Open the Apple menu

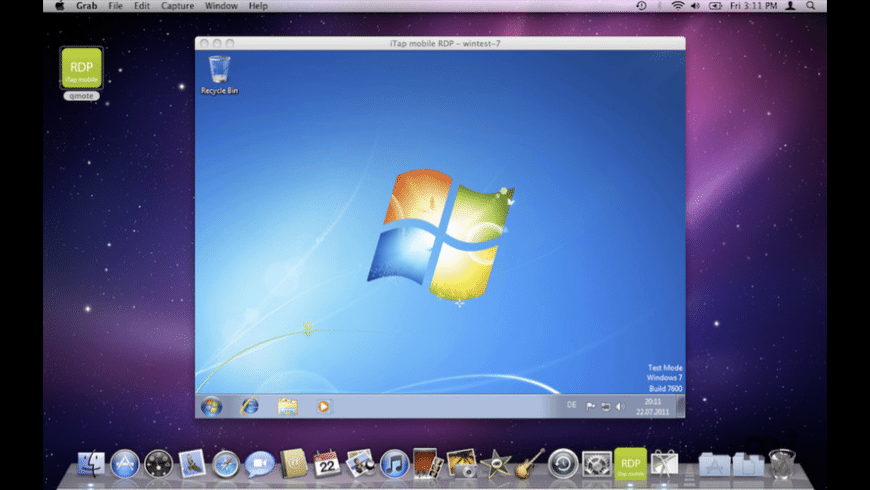point(59,6)
